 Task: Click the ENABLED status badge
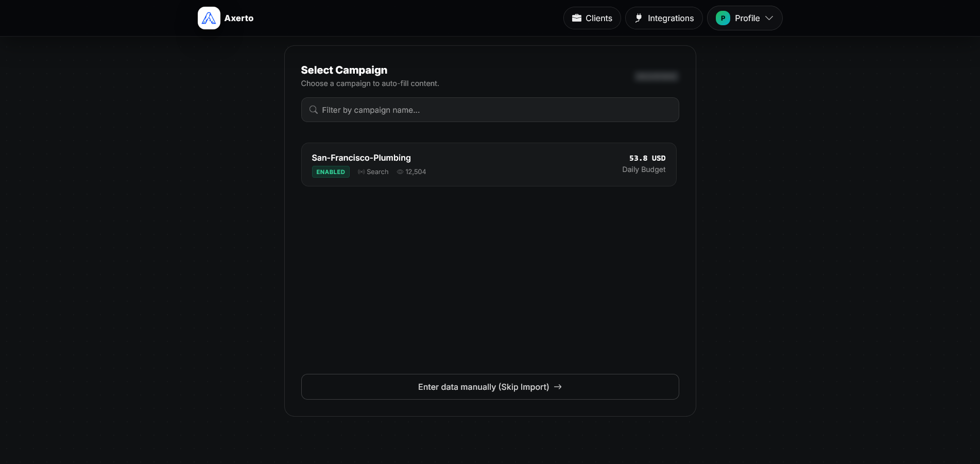(331, 172)
